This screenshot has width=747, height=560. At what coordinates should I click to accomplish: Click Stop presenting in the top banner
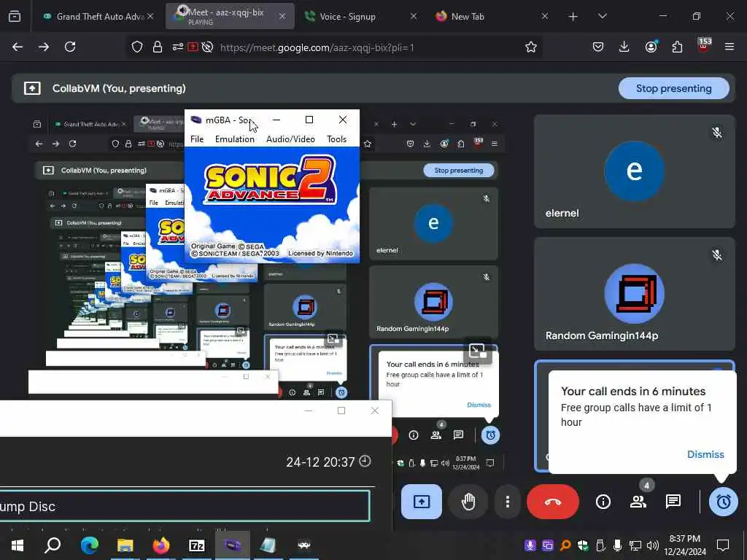click(673, 88)
